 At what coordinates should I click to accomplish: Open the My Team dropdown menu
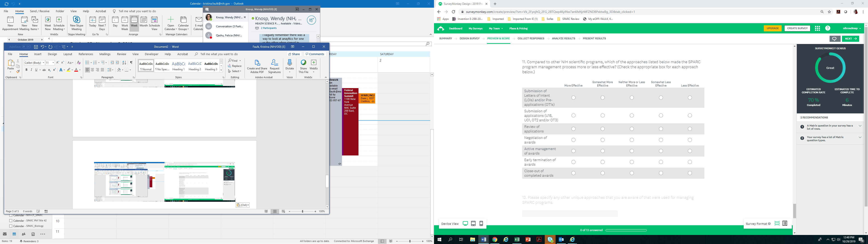496,28
